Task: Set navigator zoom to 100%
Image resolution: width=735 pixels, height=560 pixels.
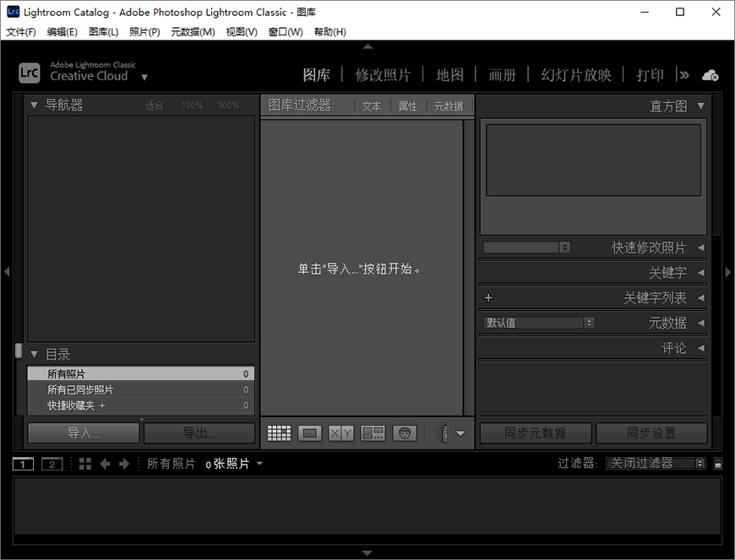Action: [192, 106]
